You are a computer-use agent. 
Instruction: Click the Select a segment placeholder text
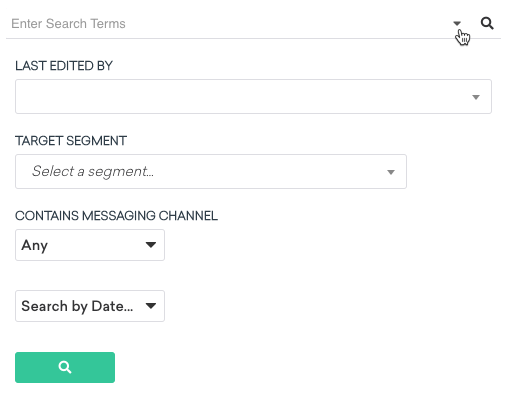coord(93,171)
